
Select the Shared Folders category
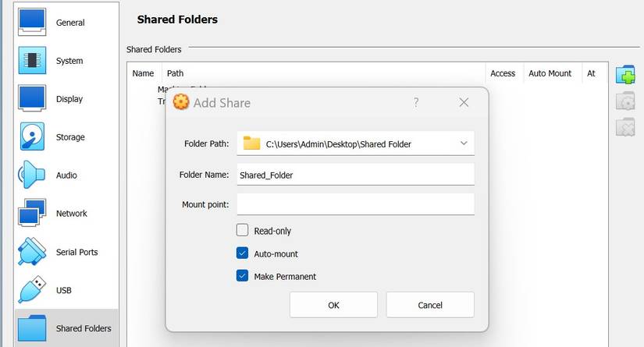(66, 328)
